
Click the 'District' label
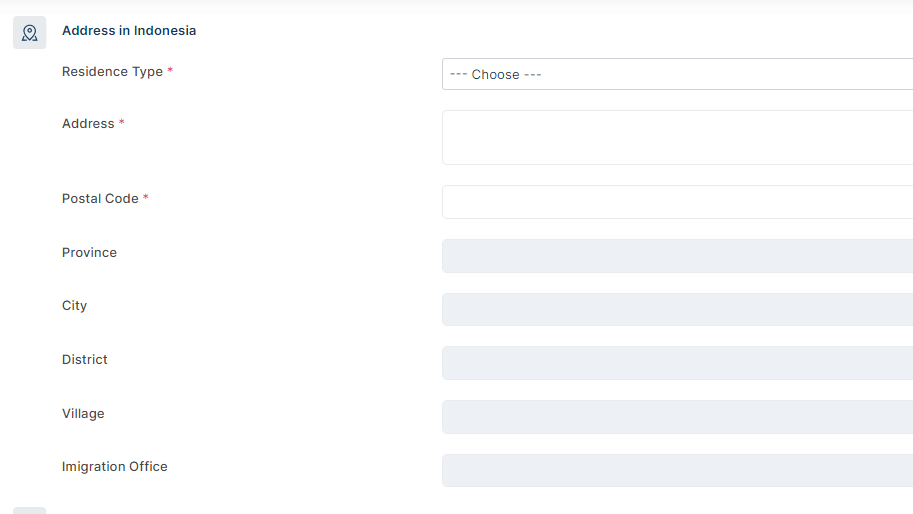point(84,360)
